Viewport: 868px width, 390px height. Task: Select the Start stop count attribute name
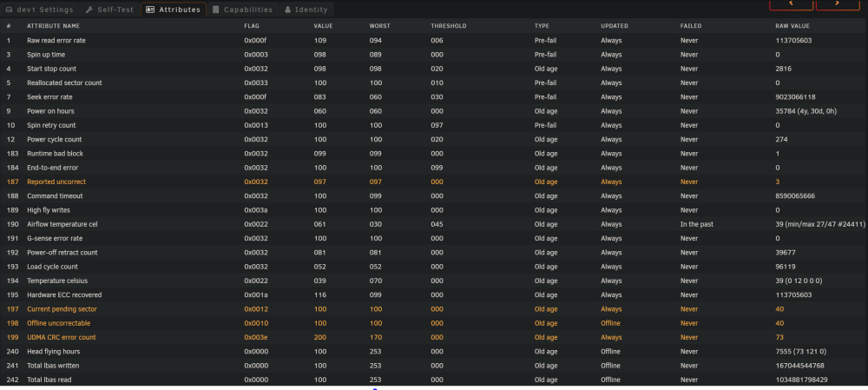tap(51, 69)
